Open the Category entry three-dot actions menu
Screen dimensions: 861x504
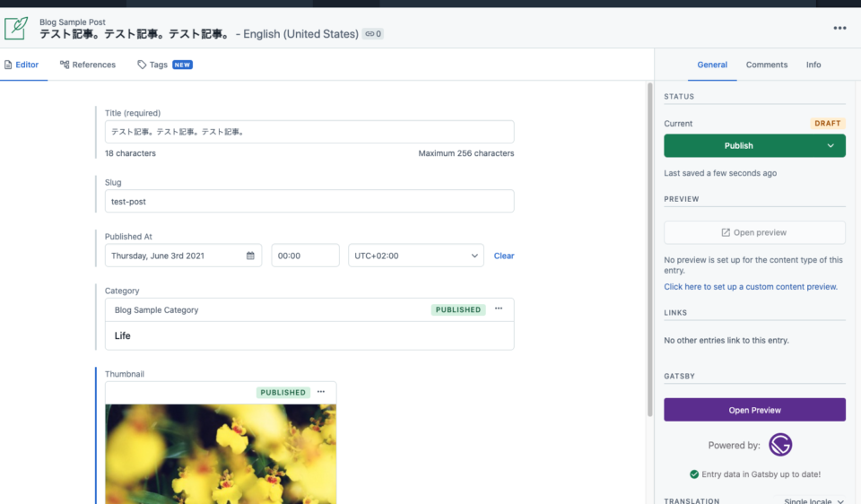(x=499, y=309)
